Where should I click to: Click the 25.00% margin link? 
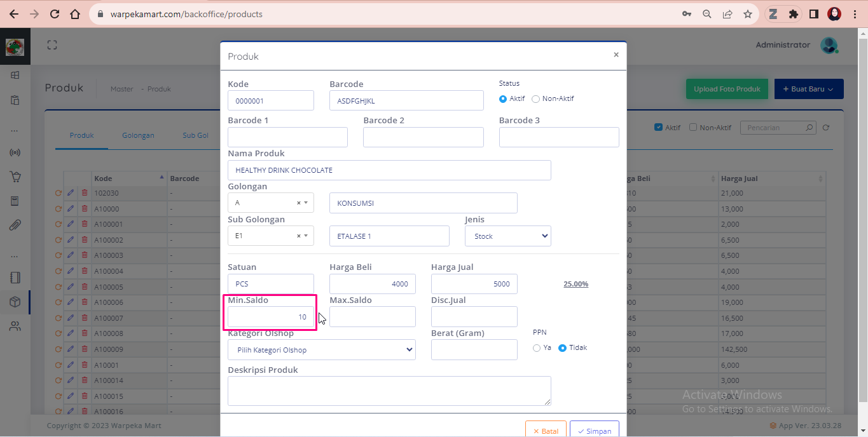[575, 284]
